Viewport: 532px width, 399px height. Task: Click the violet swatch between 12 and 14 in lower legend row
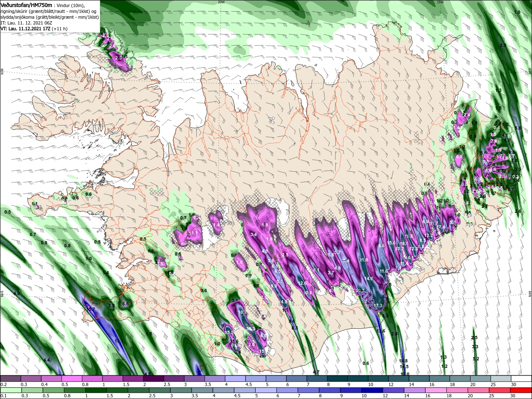tap(393, 390)
